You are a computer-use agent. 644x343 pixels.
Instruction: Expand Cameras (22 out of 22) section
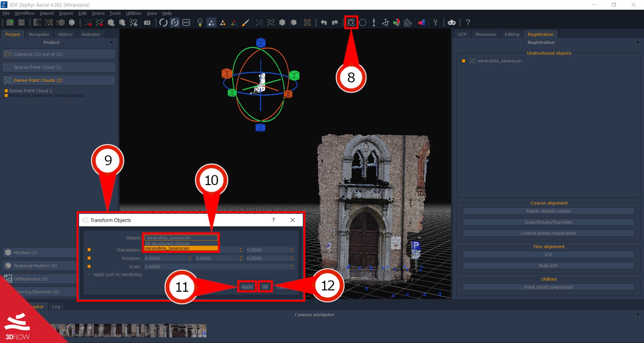[x=59, y=54]
